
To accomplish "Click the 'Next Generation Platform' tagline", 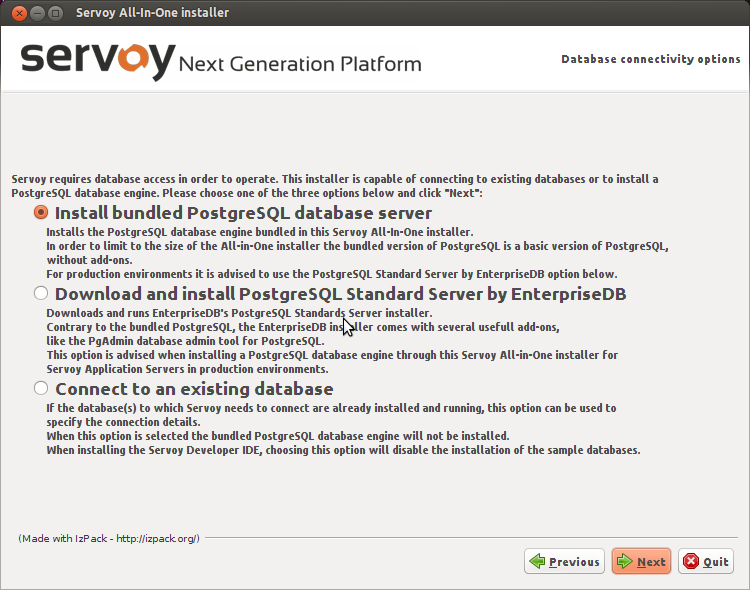I will (300, 64).
